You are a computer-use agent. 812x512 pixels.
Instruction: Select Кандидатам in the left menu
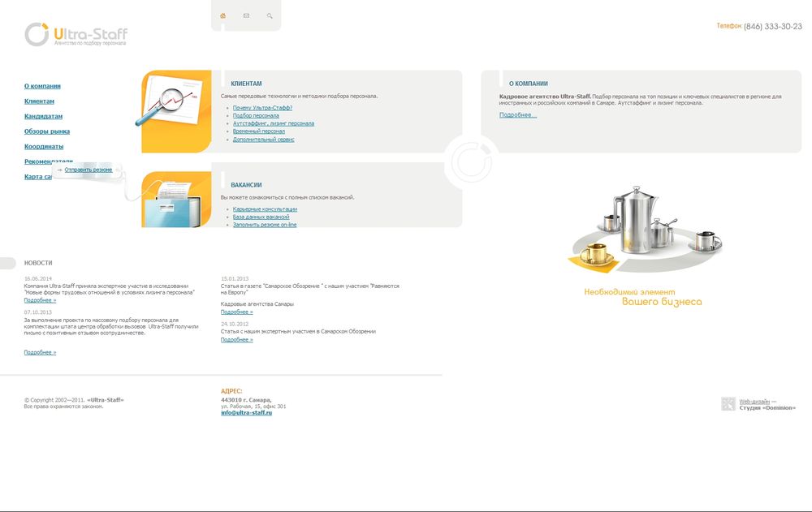(43, 116)
